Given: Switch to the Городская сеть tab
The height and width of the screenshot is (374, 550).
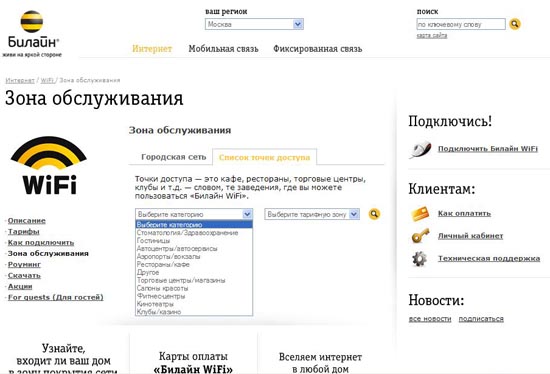Looking at the screenshot, I should click(173, 157).
